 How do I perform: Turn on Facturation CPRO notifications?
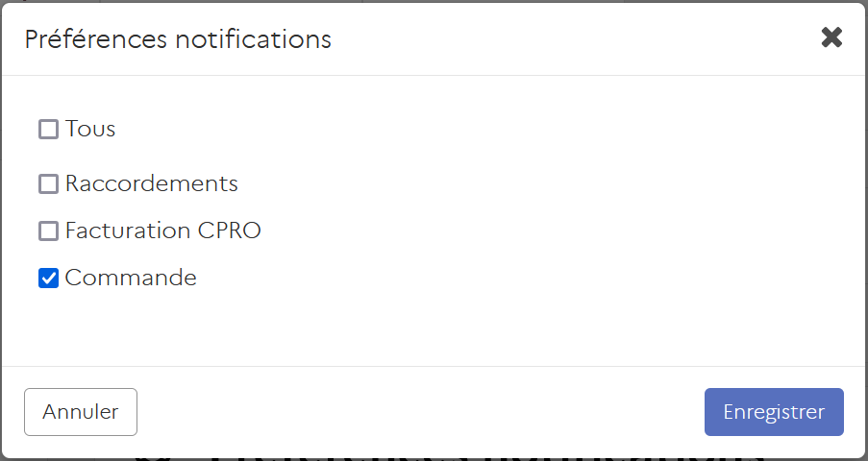point(48,230)
